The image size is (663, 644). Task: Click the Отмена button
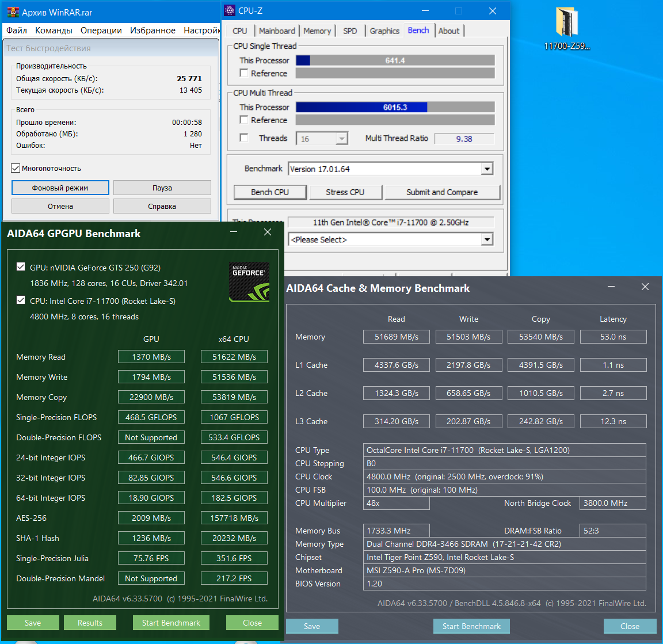click(x=60, y=207)
